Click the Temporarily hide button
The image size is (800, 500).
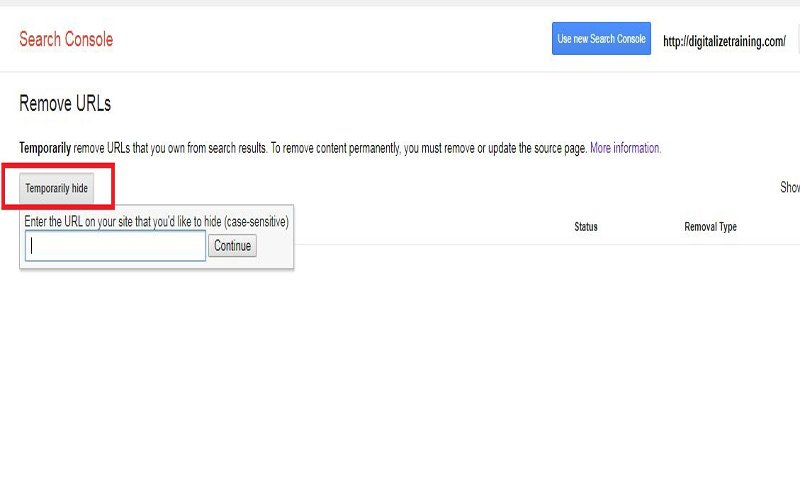pos(57,188)
